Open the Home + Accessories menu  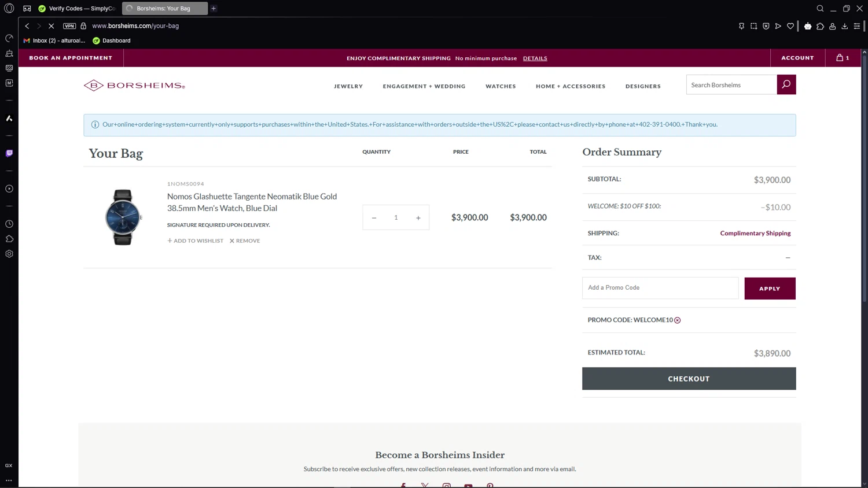point(571,86)
